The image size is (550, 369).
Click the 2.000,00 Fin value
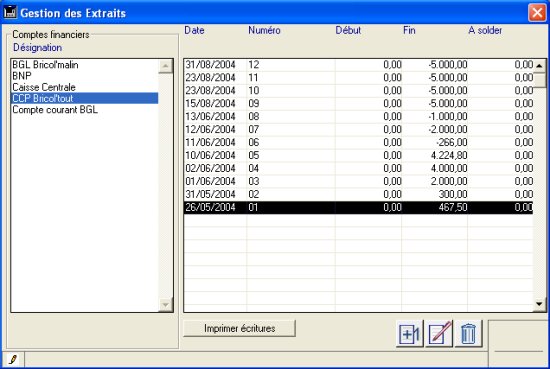pos(449,181)
